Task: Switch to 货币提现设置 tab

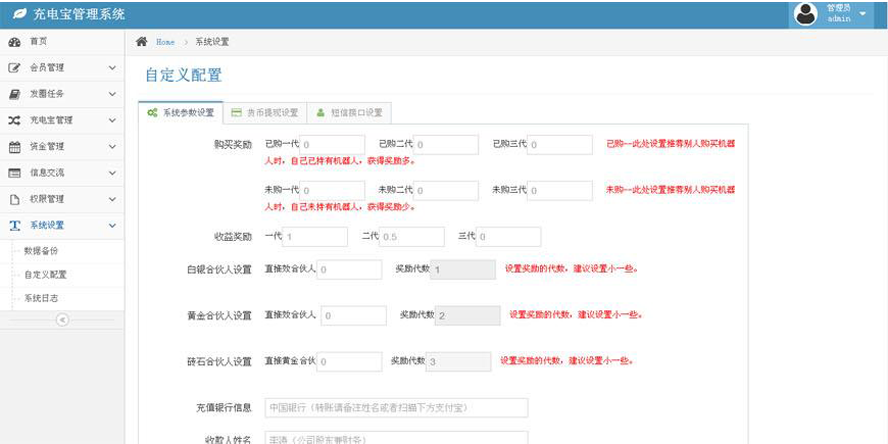Action: pyautogui.click(x=265, y=113)
